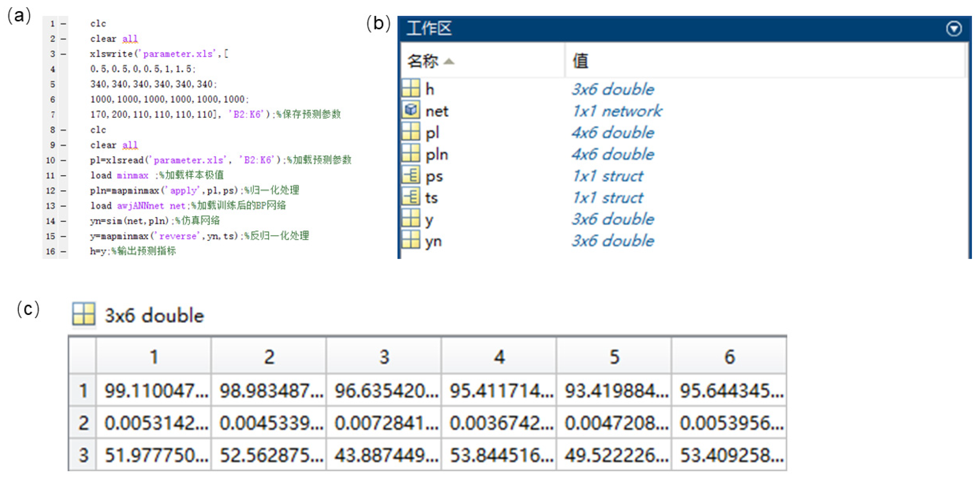Select cell showing 43.887449 value

(384, 455)
